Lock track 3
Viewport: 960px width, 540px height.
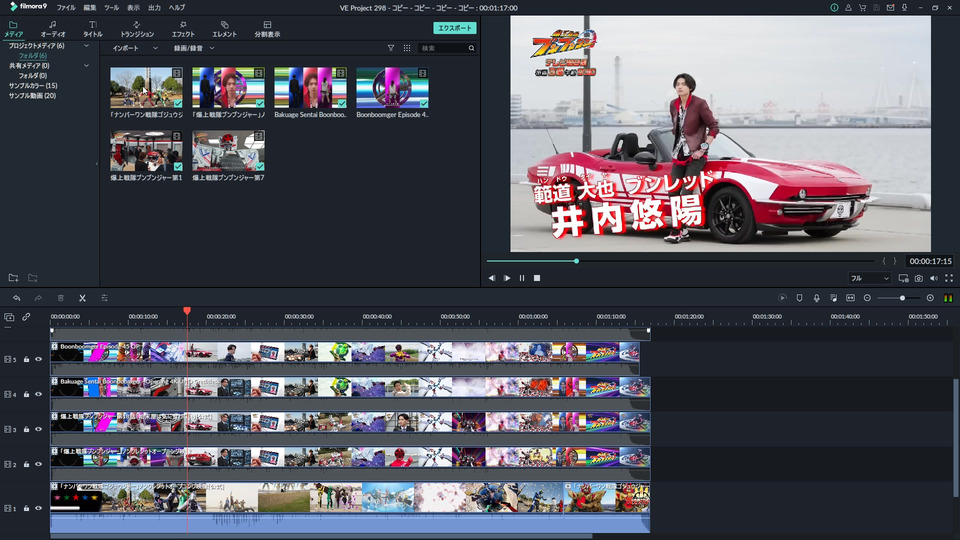point(26,429)
